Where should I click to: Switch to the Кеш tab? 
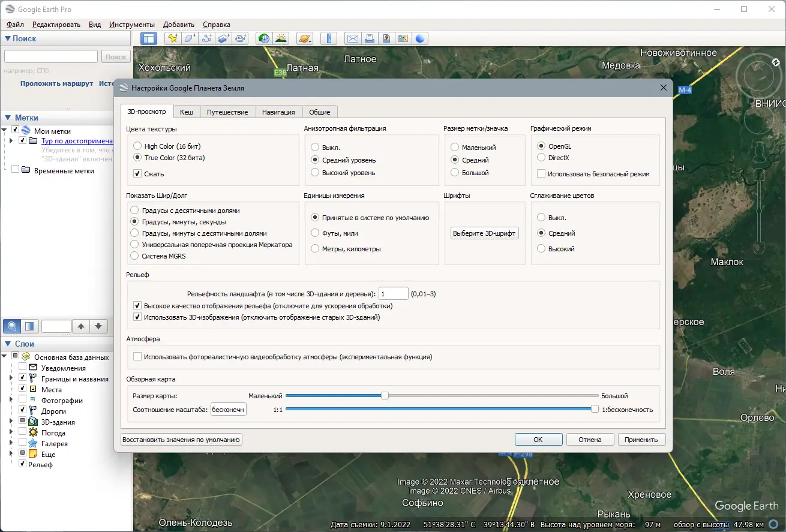tap(187, 112)
